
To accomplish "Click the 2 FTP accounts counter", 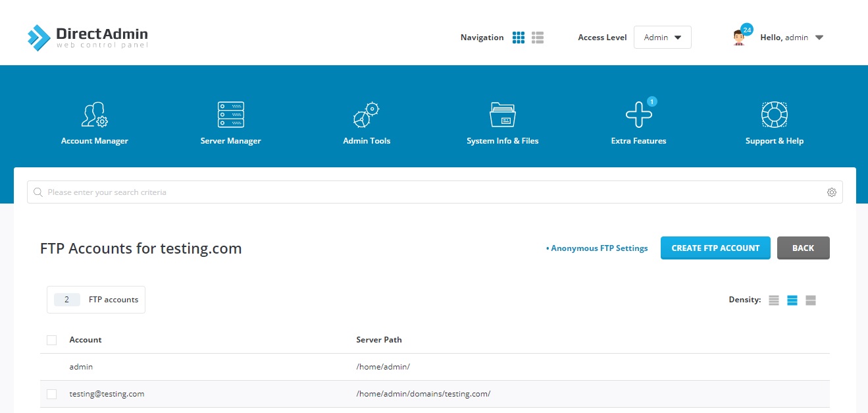I will tap(96, 300).
